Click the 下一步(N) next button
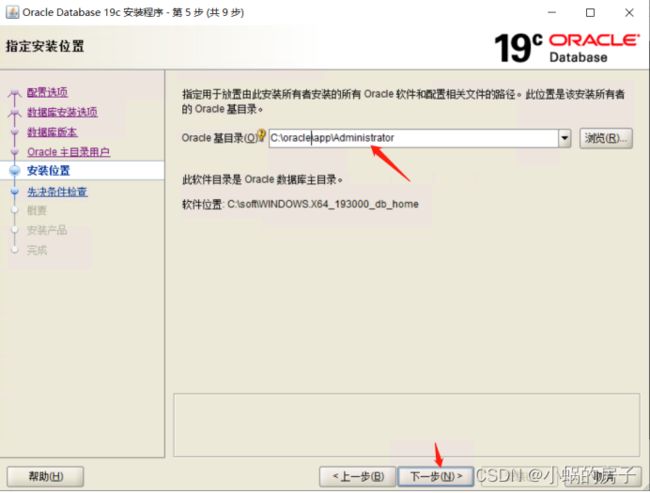This screenshot has width=650, height=493. (x=435, y=476)
